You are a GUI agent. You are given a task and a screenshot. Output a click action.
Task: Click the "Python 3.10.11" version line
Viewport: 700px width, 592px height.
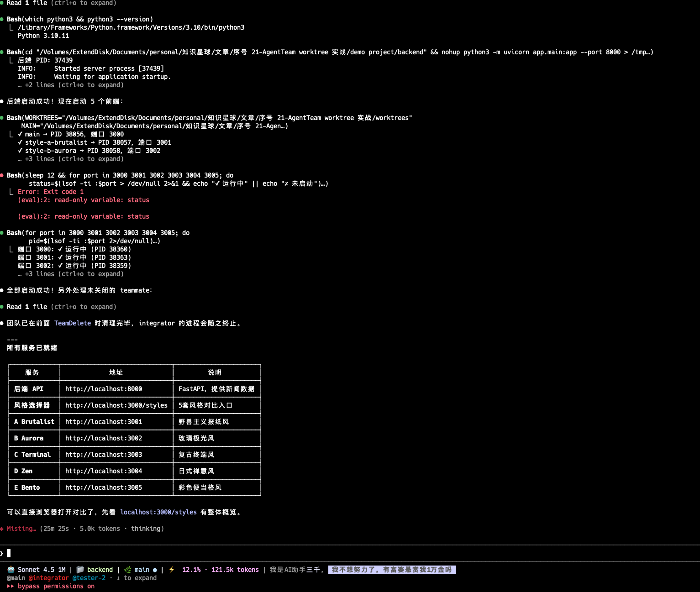click(x=43, y=36)
